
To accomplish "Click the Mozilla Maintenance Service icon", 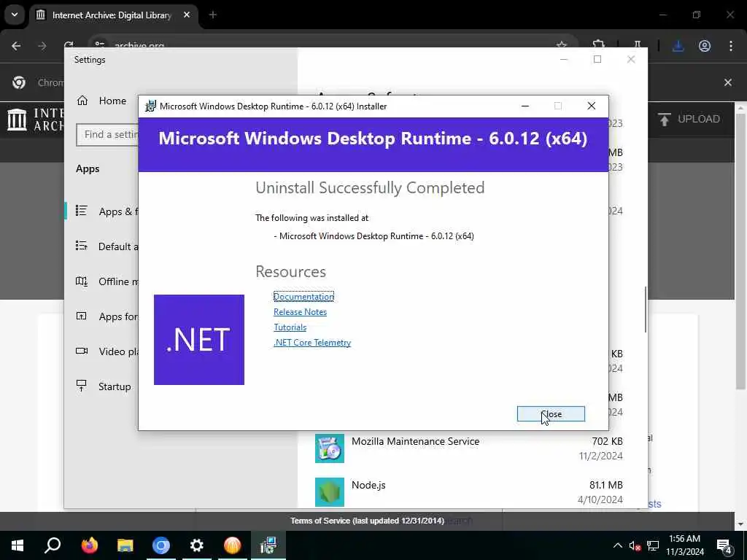I will [x=330, y=448].
